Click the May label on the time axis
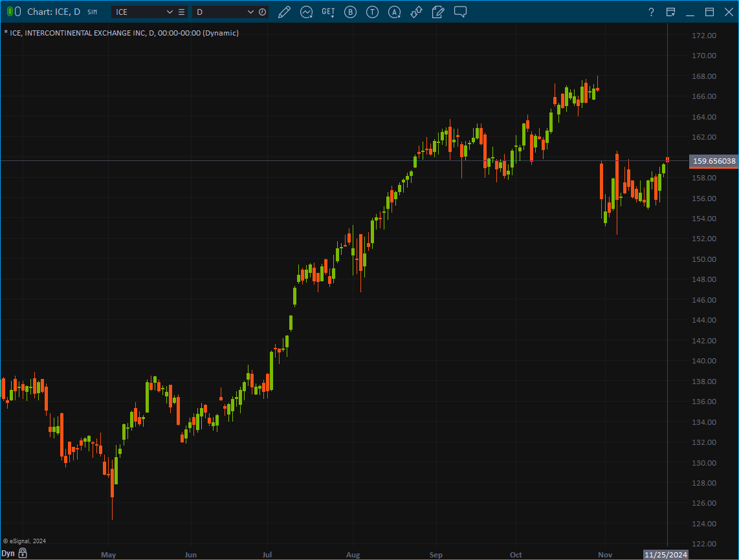Screen dimensions: 739x560 (x=109, y=555)
